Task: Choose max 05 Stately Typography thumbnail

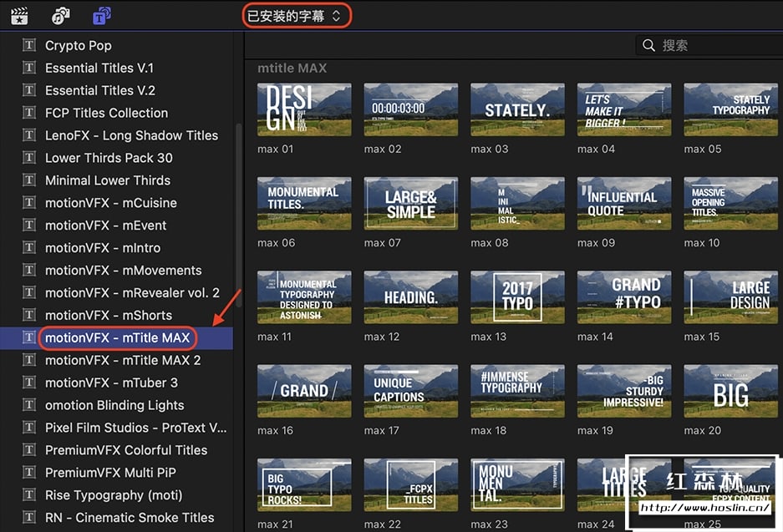Action: pyautogui.click(x=730, y=109)
